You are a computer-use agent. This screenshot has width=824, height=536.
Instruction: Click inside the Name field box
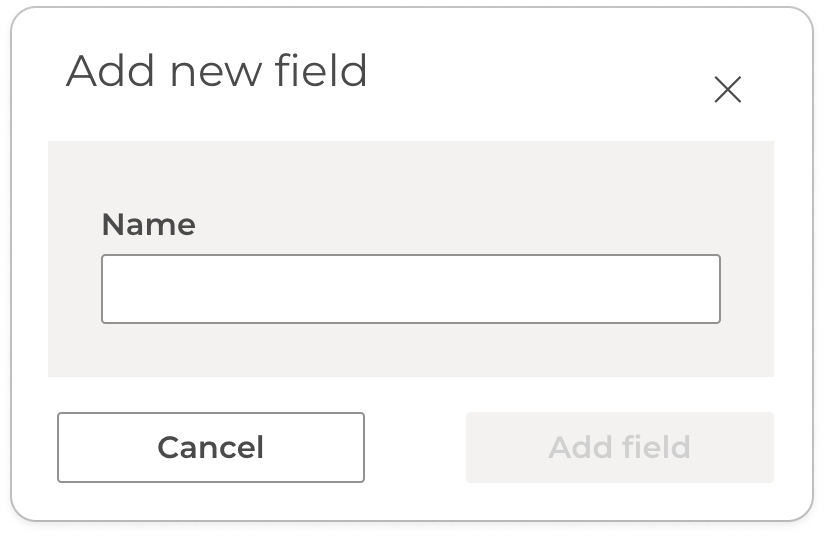(410, 289)
